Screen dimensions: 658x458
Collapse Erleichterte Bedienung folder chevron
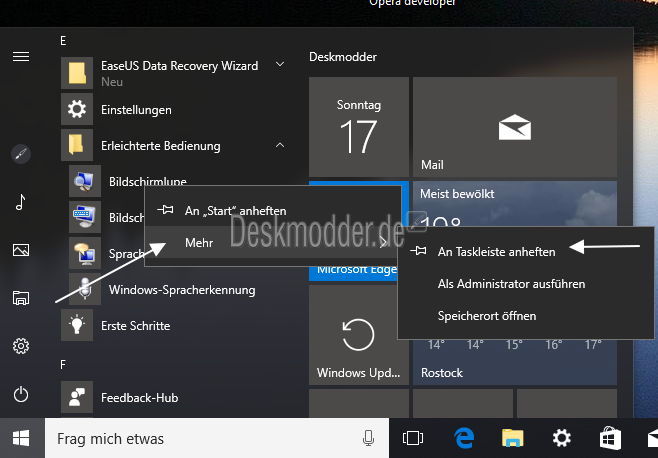(x=280, y=145)
